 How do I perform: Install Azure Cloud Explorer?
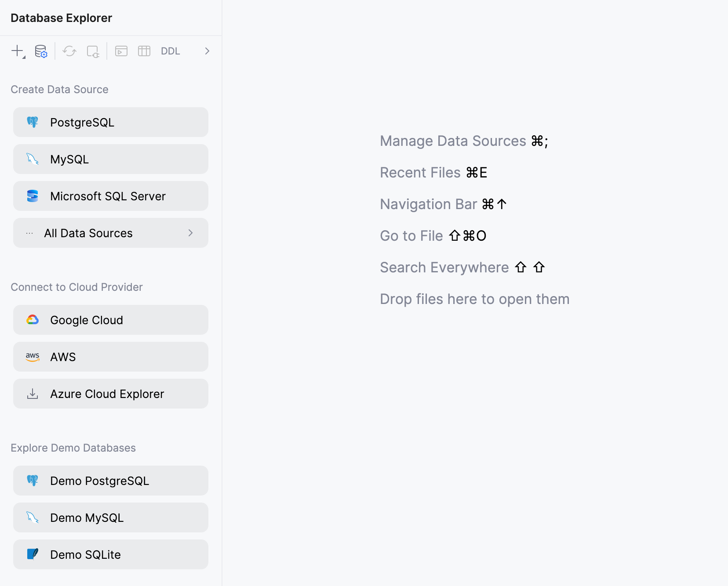tap(111, 394)
